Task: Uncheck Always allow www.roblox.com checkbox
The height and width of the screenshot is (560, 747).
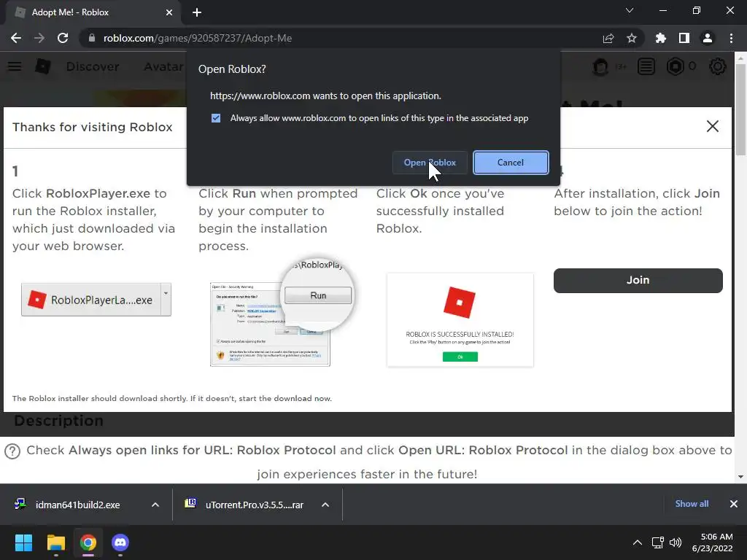Action: point(216,118)
